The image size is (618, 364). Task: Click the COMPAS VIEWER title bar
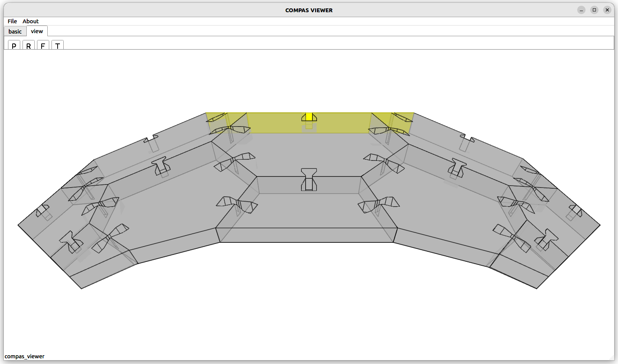[309, 10]
